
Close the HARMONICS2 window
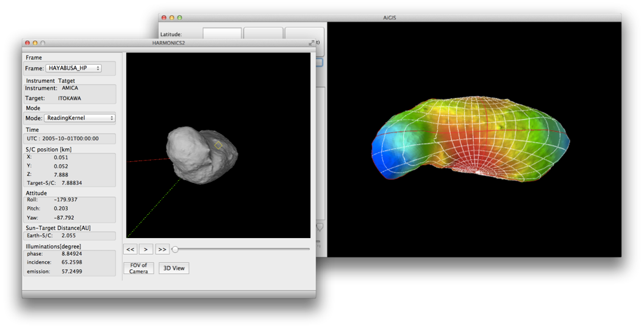[27, 43]
